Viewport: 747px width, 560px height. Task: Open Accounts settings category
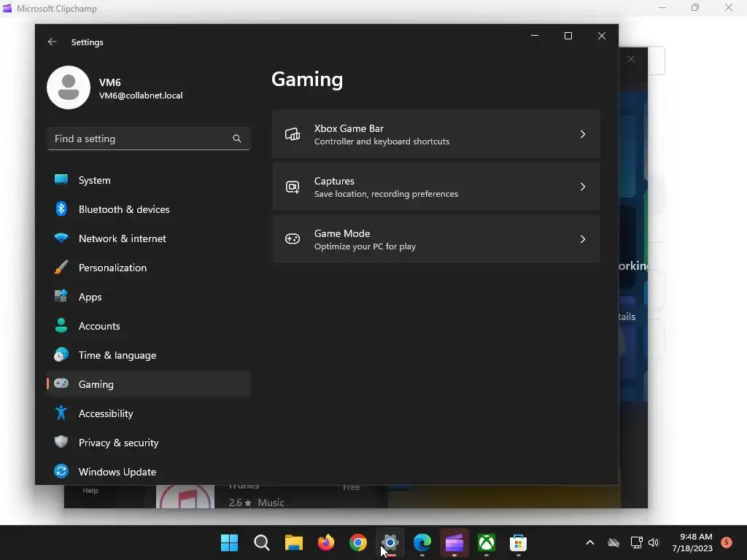click(148, 326)
